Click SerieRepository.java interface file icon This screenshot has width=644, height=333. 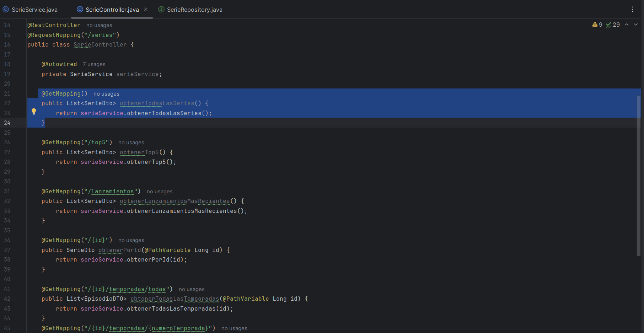click(x=161, y=9)
